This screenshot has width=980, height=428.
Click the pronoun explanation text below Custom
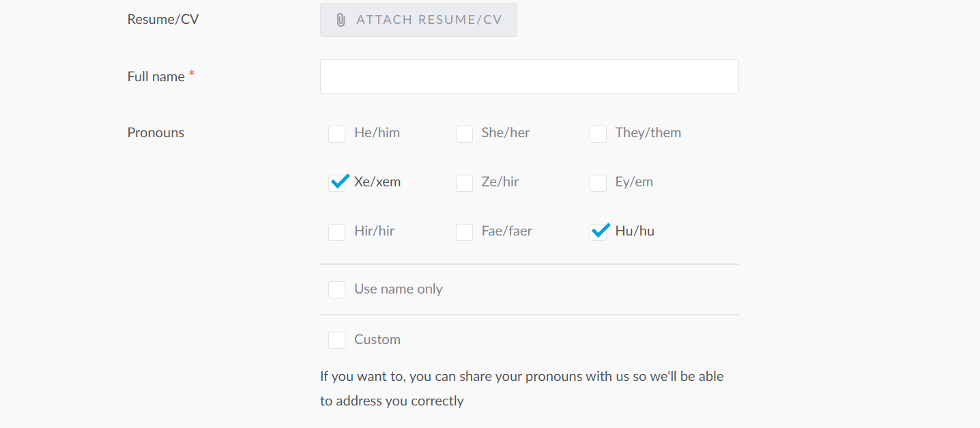click(x=521, y=388)
